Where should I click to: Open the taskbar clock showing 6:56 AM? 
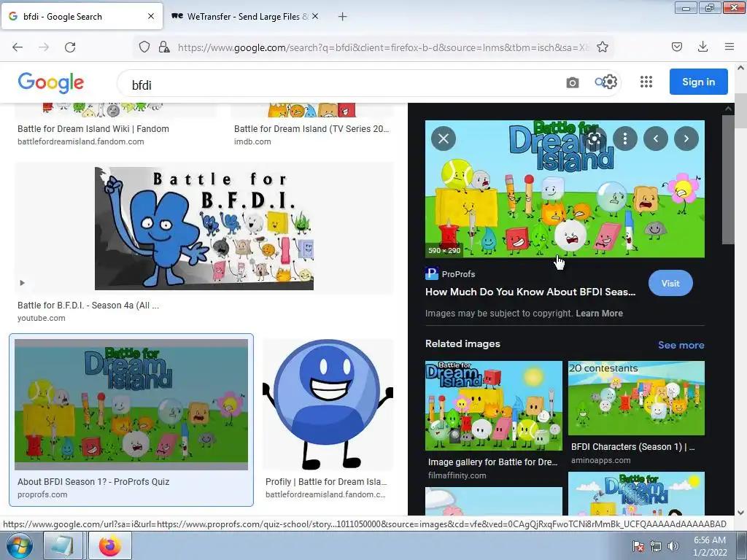pos(710,546)
